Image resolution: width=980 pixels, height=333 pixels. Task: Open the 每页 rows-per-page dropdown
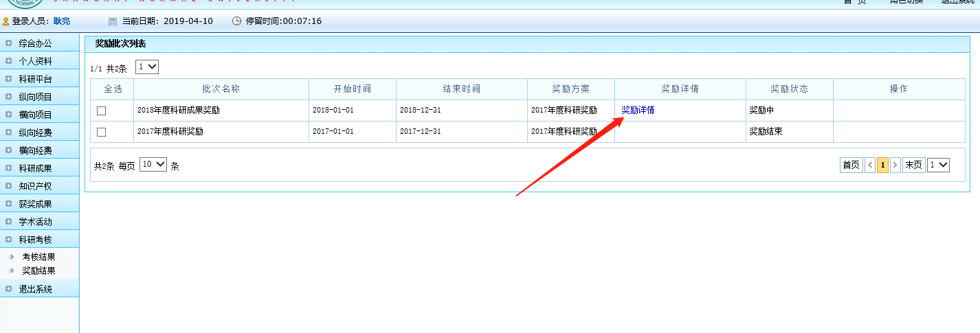tap(153, 165)
